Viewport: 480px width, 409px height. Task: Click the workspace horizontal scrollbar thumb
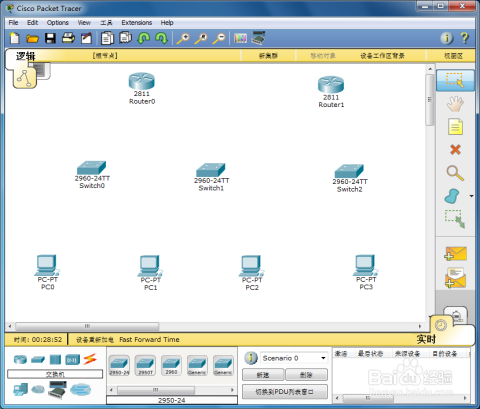87,326
